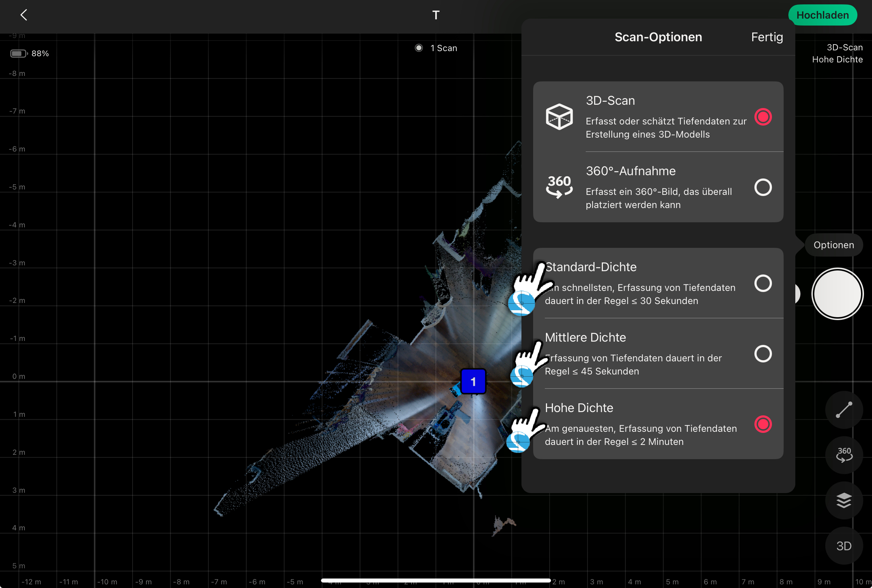Viewport: 872px width, 588px height.
Task: Select blue scan marker 1 on map
Action: [473, 381]
